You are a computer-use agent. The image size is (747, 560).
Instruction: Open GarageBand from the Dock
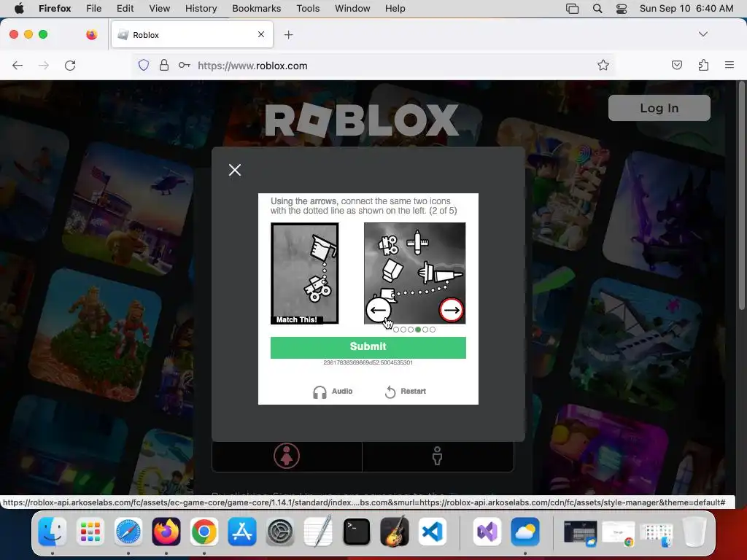395,532
